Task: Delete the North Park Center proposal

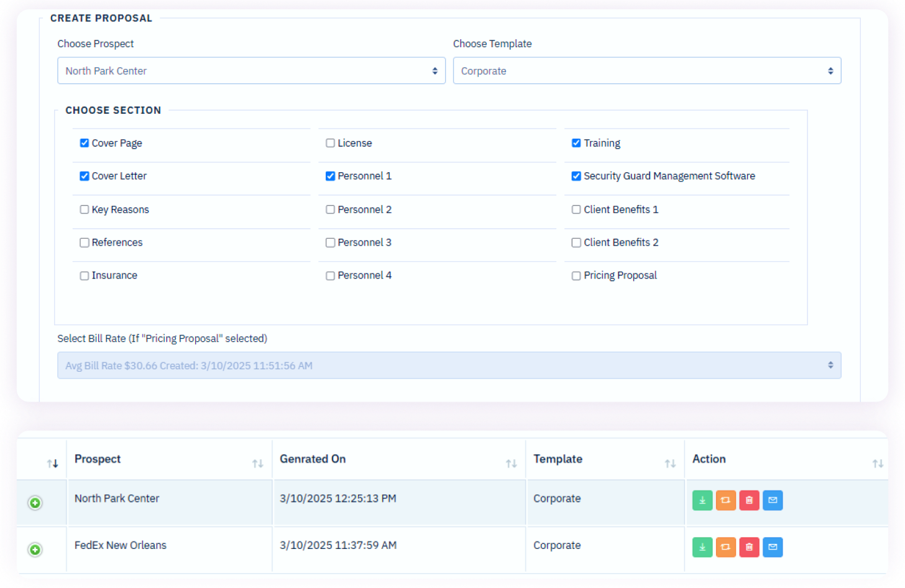Action: [749, 500]
